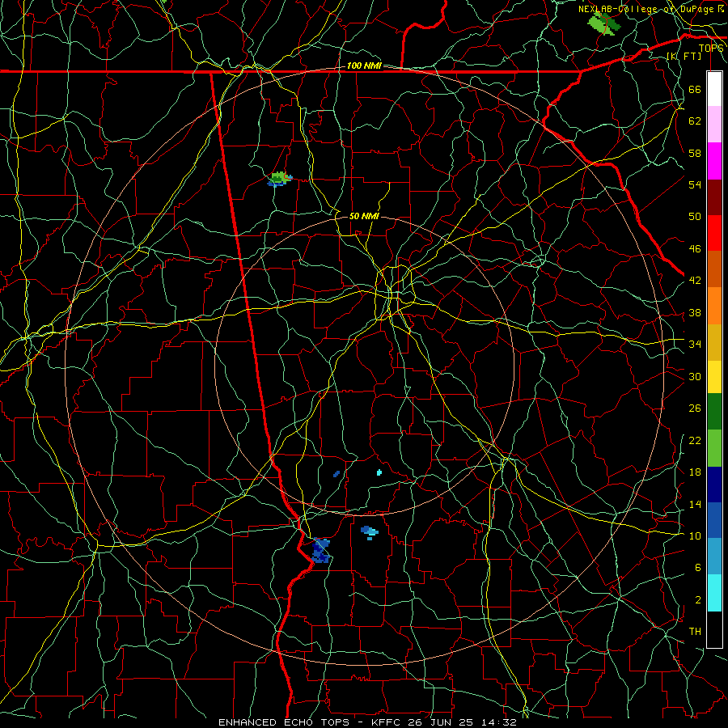
Task: Click the white color swatch in the legend
Action: [x=714, y=89]
